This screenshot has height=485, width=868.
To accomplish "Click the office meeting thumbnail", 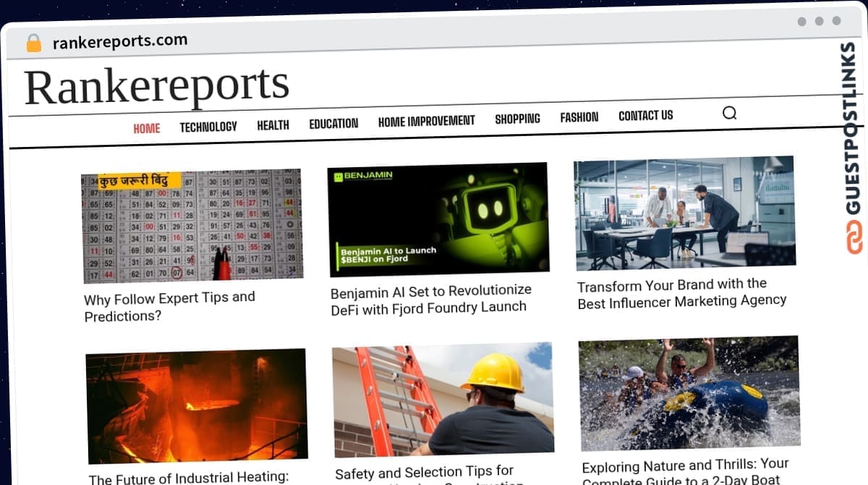I will 685,213.
